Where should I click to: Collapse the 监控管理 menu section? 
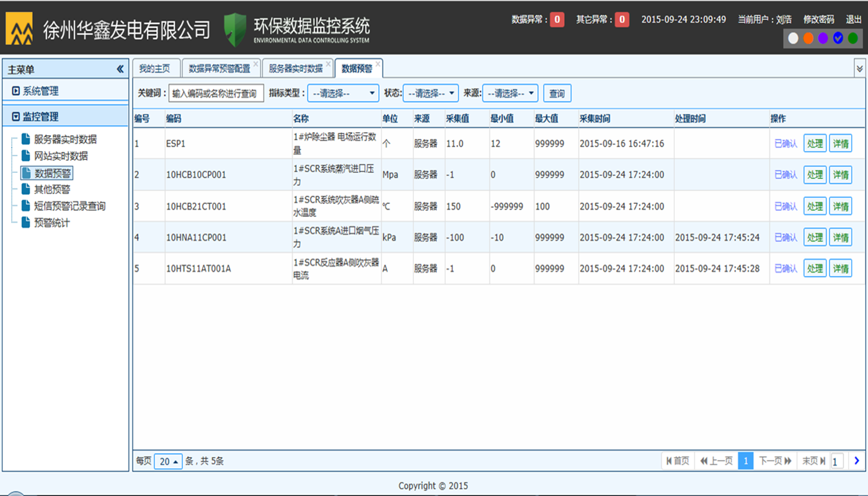click(65, 117)
